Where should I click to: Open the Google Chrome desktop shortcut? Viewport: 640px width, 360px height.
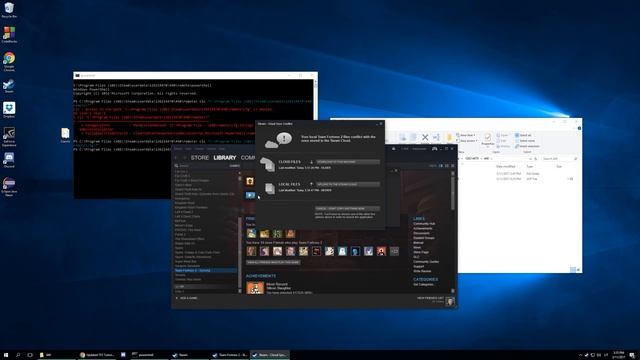[x=9, y=61]
